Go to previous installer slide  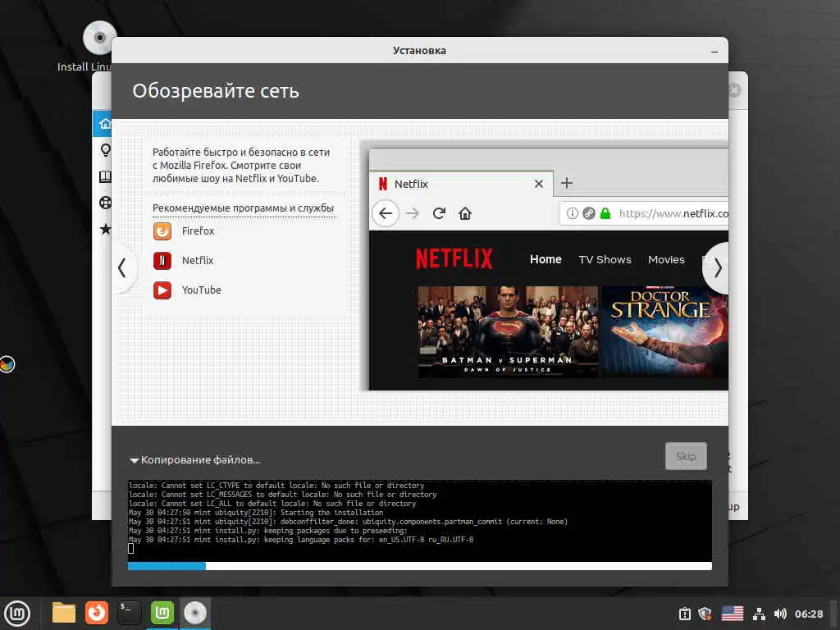pyautogui.click(x=123, y=268)
